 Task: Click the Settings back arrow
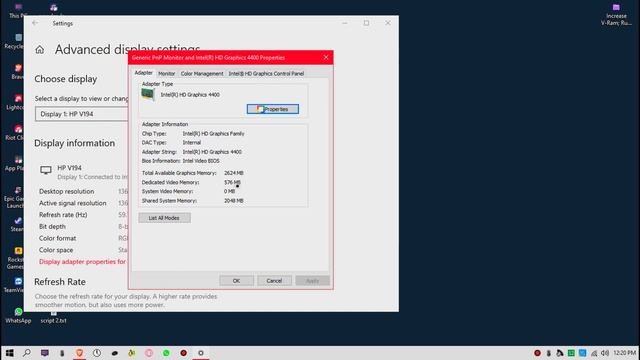point(35,23)
